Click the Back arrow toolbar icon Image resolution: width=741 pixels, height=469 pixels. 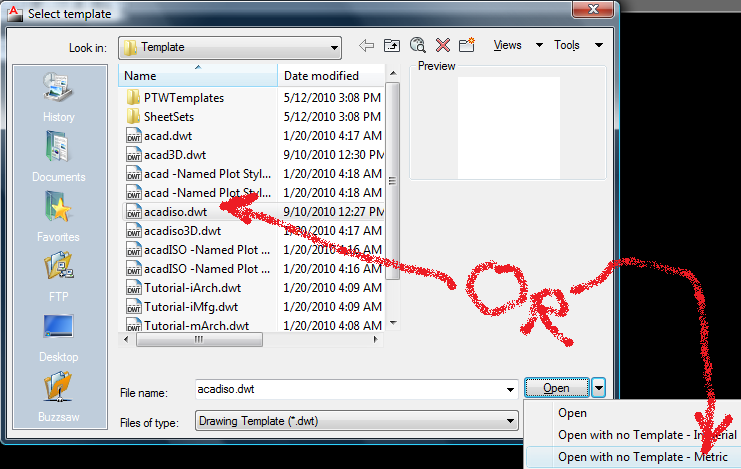point(366,46)
